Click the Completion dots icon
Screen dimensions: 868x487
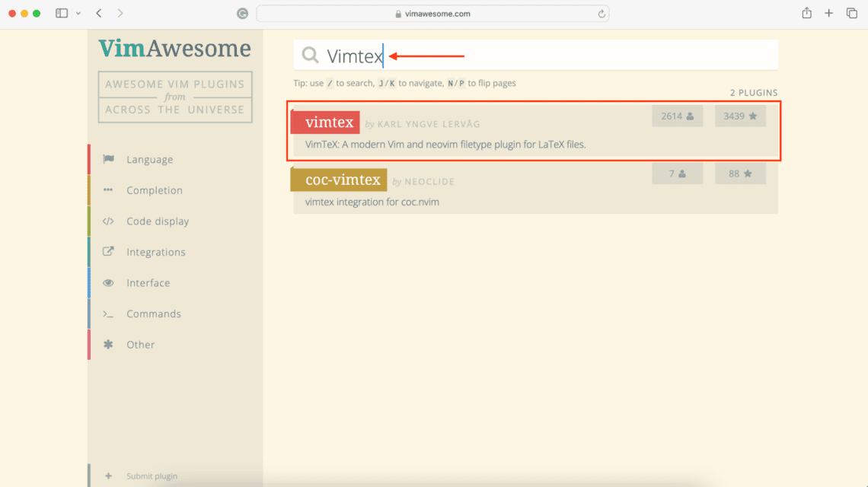pyautogui.click(x=110, y=189)
